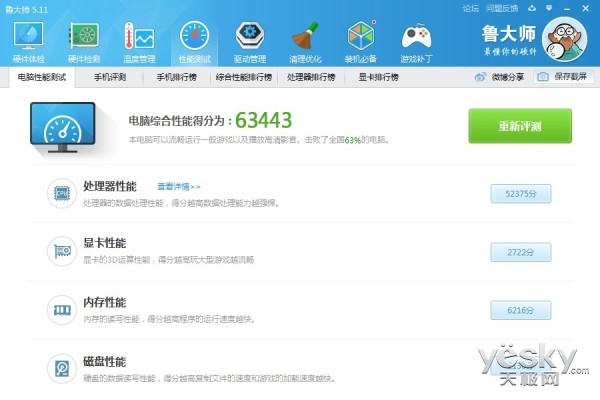Open the 论坛 forum link in title bar

coord(470,8)
